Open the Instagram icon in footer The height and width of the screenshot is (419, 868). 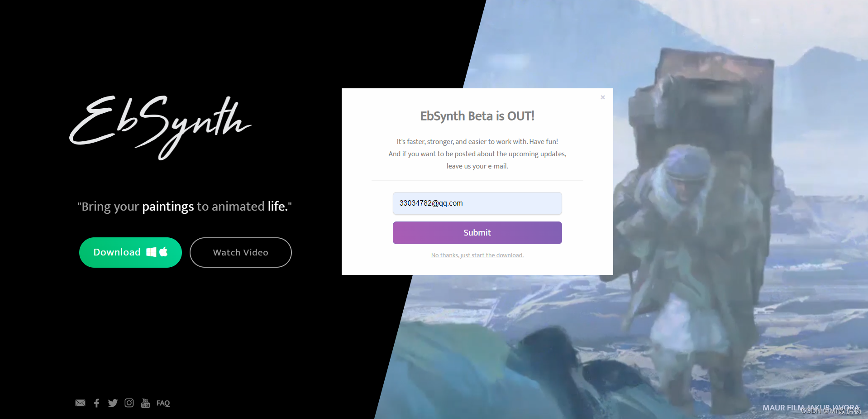tap(129, 403)
